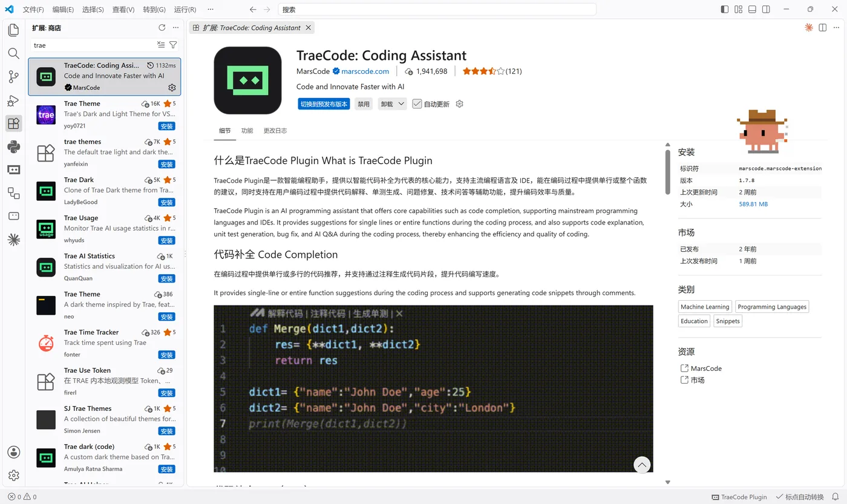Open the errors and warnings status indicator

pos(22,497)
